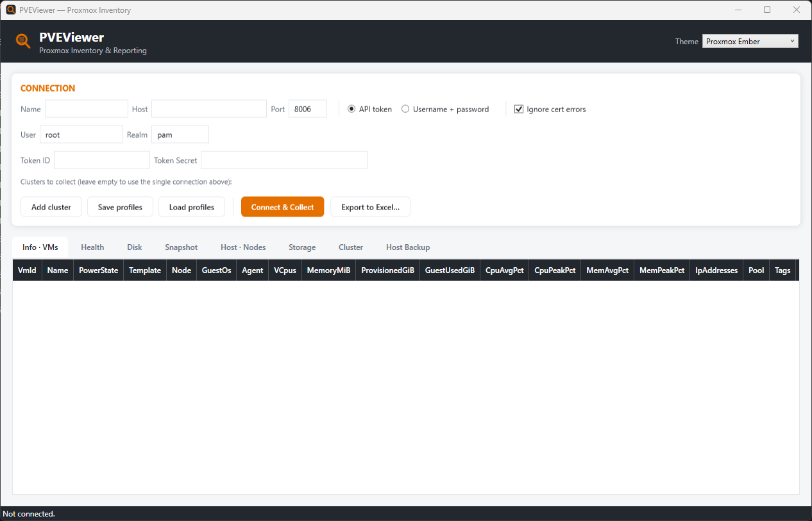Click the GuestUsedGiB column header
This screenshot has width=812, height=521.
(450, 270)
